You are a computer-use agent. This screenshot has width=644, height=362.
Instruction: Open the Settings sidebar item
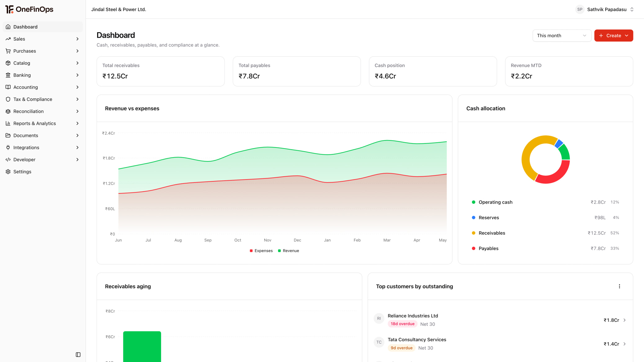click(x=43, y=172)
